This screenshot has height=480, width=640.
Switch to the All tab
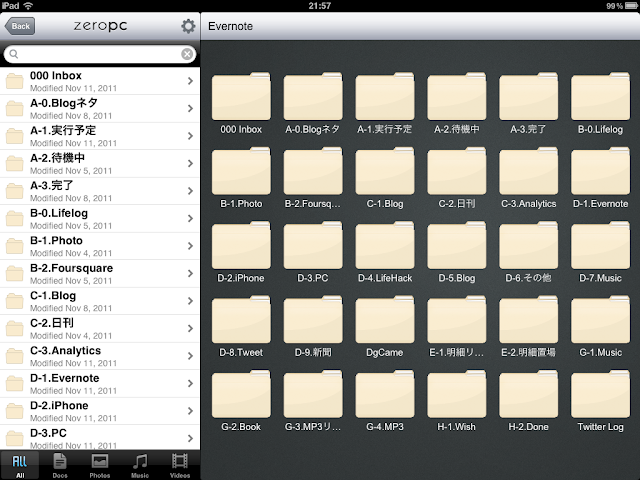pos(20,466)
